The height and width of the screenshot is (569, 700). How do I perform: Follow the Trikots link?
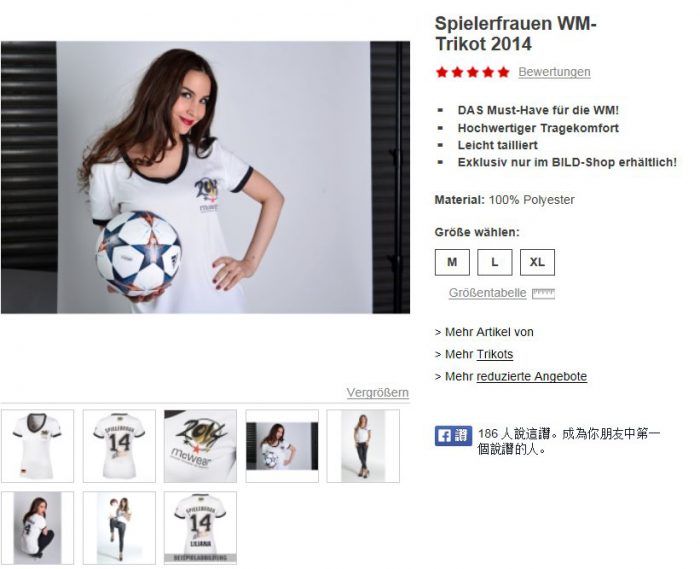495,354
